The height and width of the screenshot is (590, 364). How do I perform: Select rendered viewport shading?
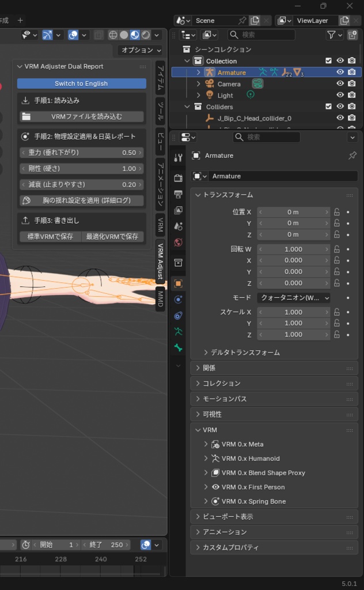[x=146, y=35]
